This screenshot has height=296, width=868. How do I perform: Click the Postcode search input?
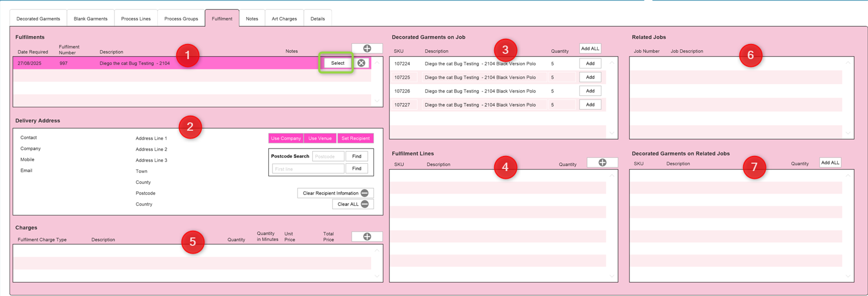(328, 156)
